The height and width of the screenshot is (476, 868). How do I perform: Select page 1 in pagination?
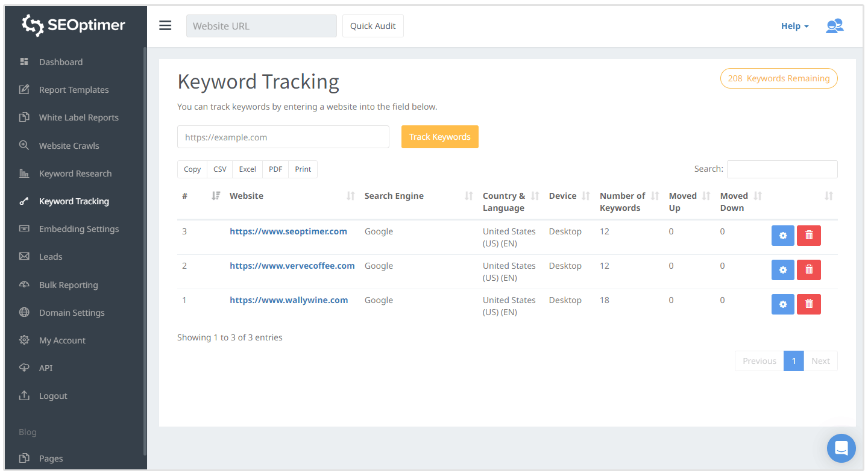tap(793, 360)
